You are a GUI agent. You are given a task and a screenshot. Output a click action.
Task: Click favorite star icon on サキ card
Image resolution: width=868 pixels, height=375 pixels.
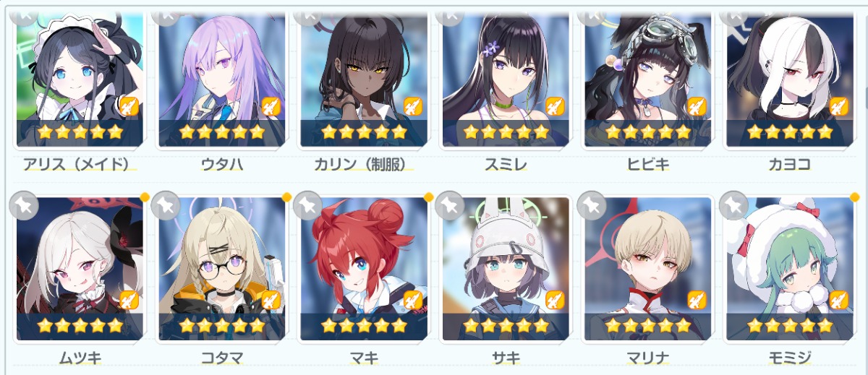coord(449,205)
